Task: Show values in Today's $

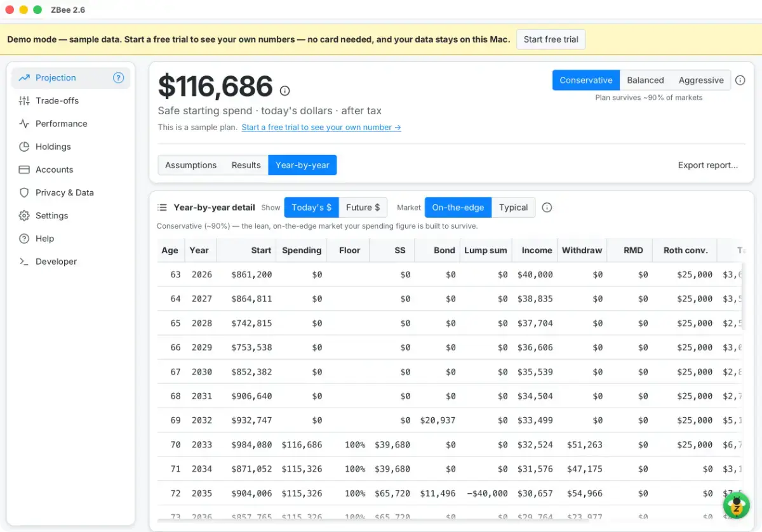Action: (x=311, y=208)
